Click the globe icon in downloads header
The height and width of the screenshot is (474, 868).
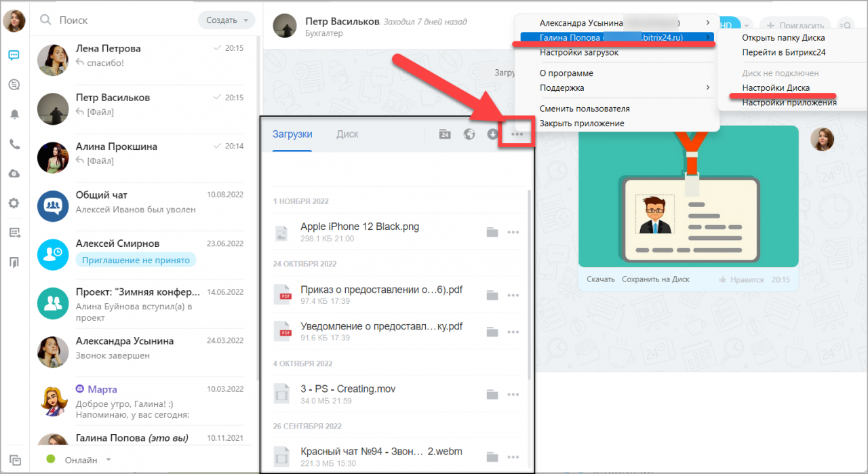[x=469, y=134]
